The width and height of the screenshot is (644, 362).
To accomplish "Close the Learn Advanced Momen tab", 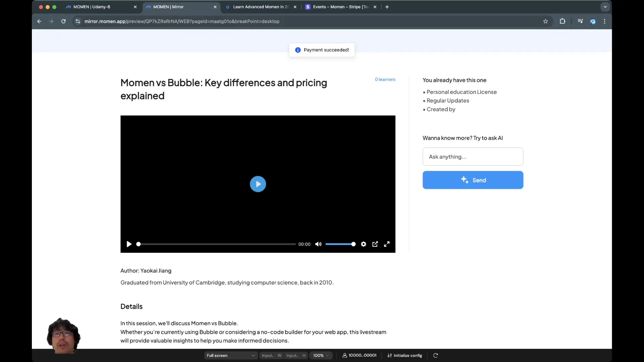I will point(295,7).
